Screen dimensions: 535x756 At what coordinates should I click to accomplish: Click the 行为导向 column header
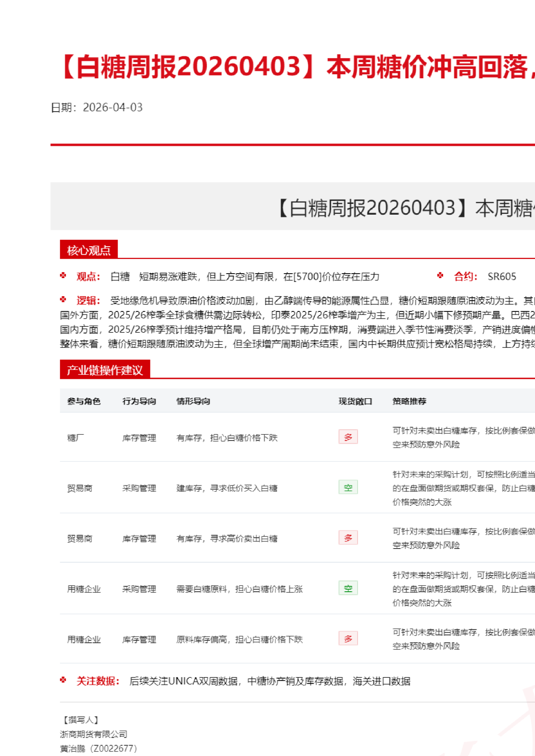click(x=139, y=401)
